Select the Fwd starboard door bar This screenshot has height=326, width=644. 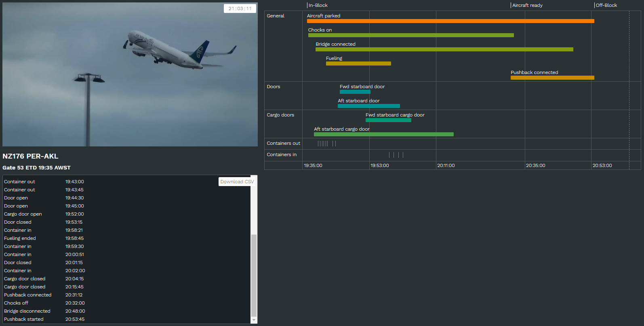pyautogui.click(x=355, y=92)
